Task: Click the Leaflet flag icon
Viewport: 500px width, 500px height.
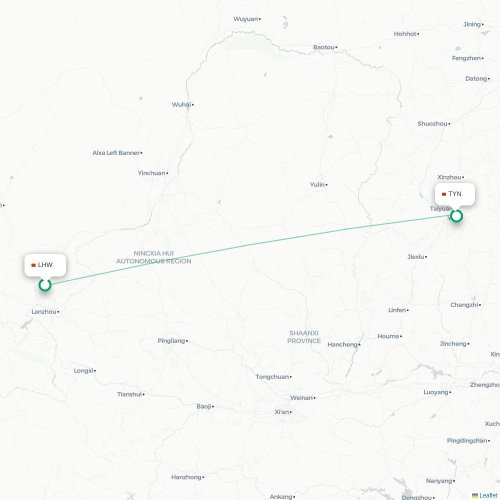Action: pyautogui.click(x=475, y=496)
